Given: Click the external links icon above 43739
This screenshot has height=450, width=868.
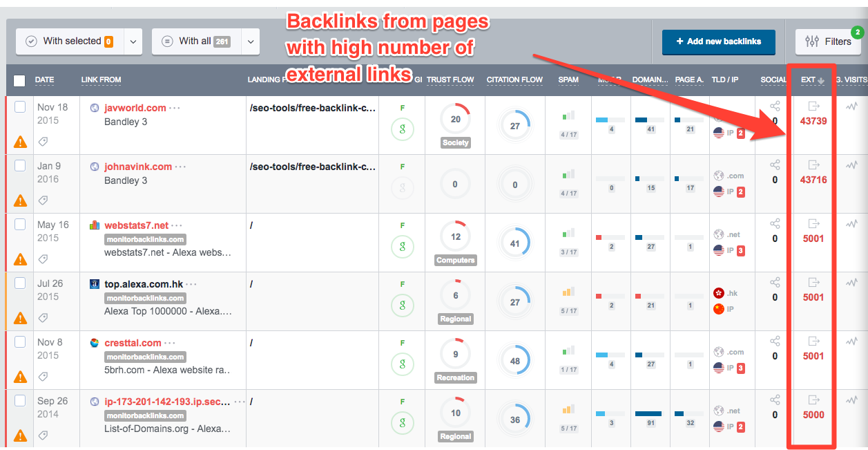Looking at the screenshot, I should click(x=813, y=106).
